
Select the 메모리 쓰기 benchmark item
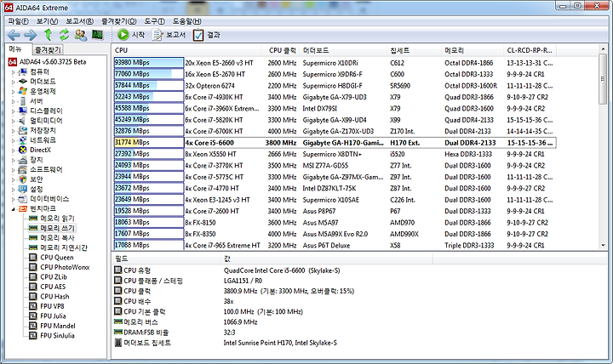(x=57, y=228)
